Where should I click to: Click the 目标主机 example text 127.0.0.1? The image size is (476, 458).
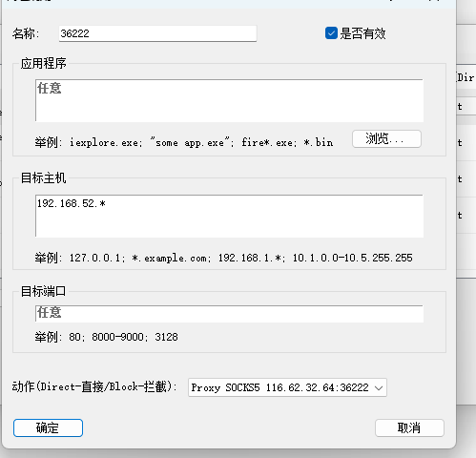pos(97,258)
